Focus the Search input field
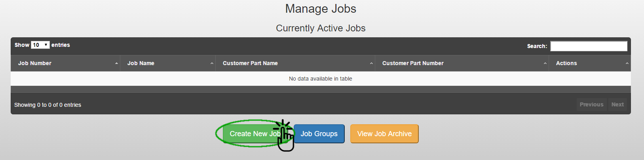 tap(589, 46)
